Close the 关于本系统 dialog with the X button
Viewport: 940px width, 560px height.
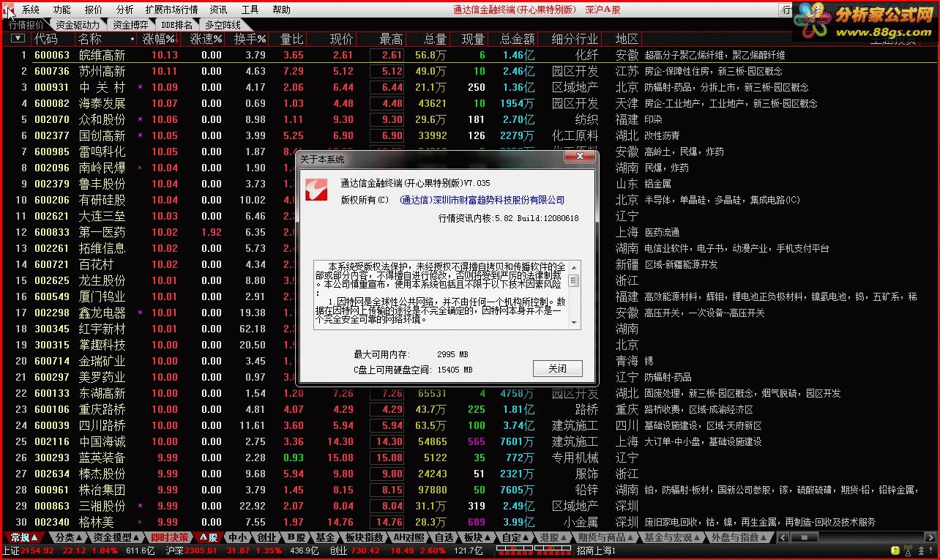[x=580, y=157]
